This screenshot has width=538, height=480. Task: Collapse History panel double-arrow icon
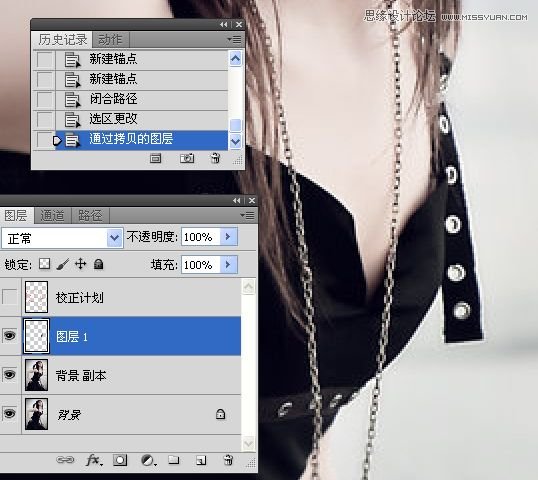click(224, 24)
